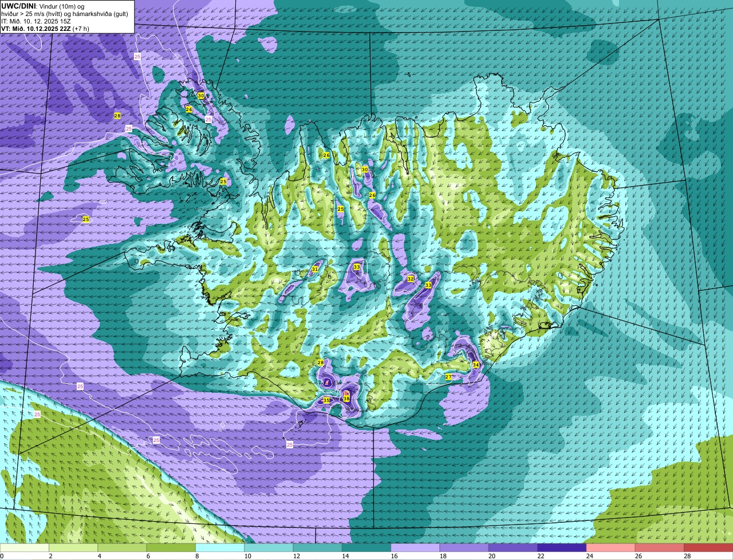
Task: Select the olive green 6–8 m/s legend swatch
Action: point(171,547)
